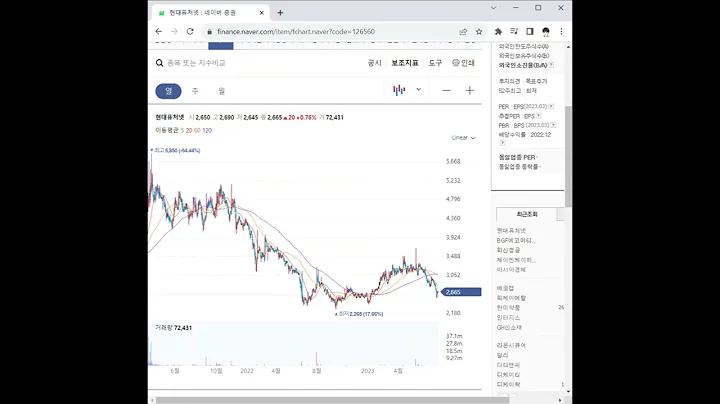Open 디티앤씨 in recent list

(x=508, y=365)
